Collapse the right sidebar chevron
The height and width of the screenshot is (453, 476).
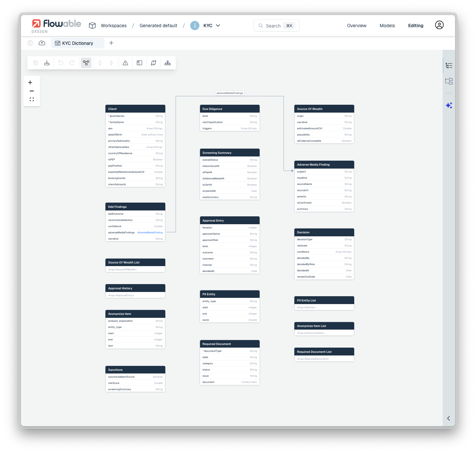(x=449, y=418)
